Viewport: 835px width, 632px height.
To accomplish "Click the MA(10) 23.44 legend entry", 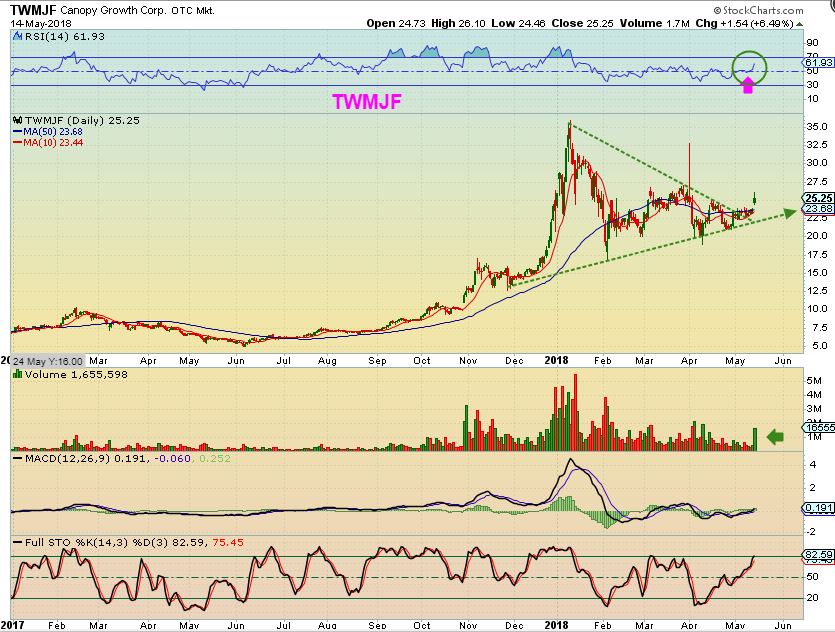I will (53, 142).
